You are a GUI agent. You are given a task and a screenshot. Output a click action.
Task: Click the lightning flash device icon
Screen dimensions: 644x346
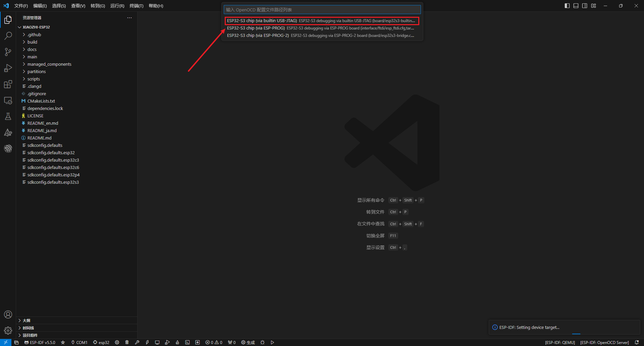point(147,342)
